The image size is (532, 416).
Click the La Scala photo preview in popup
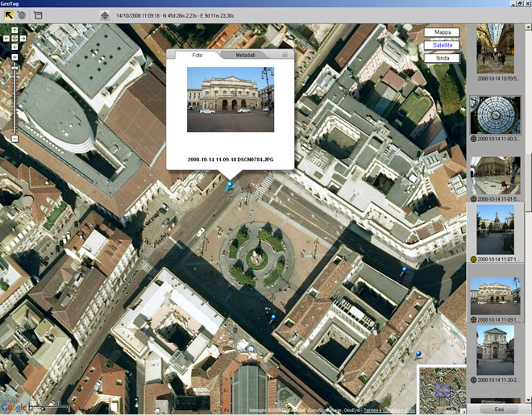coord(231,99)
